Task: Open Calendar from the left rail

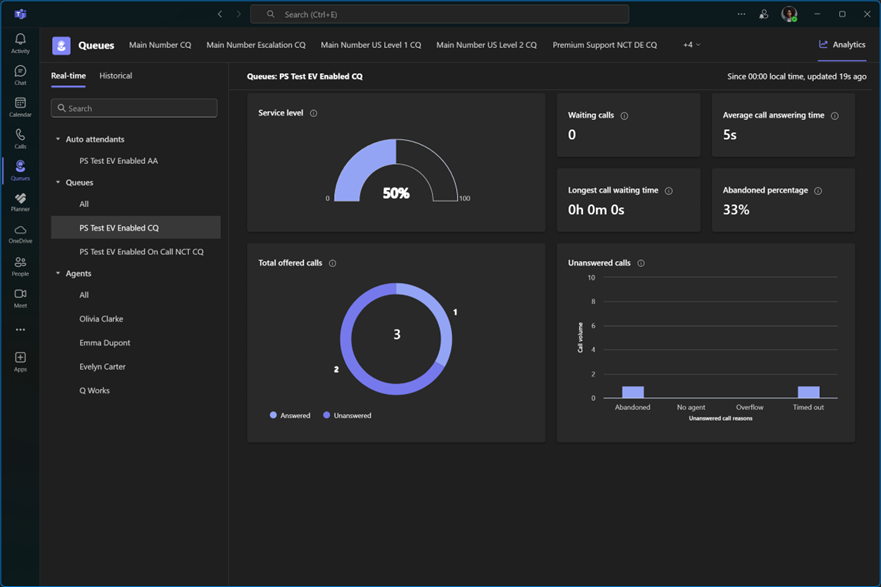Action: 20,106
